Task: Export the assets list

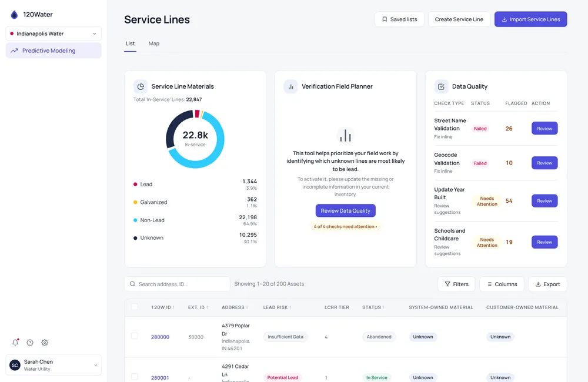Action: pos(548,284)
